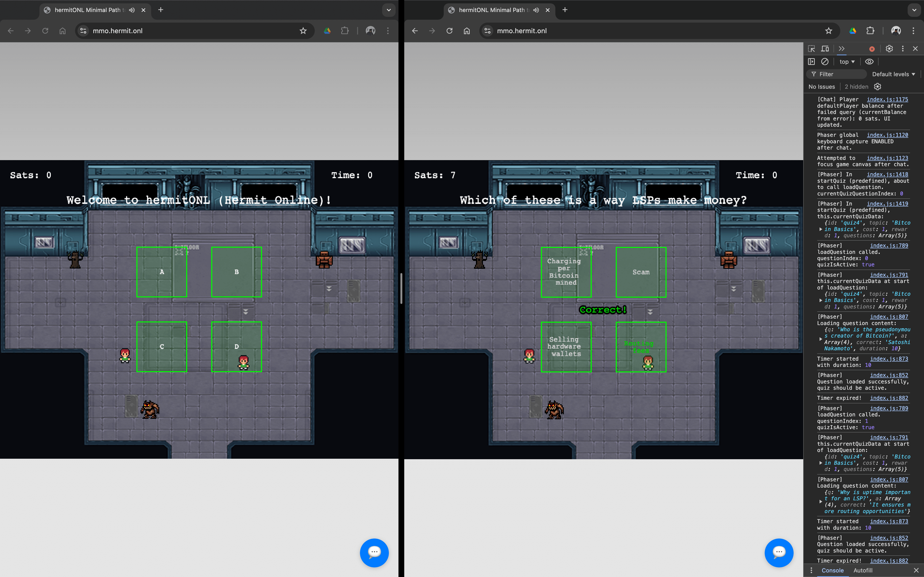Select answer box A in the quiz
Screen dimensions: 924x577
point(161,272)
